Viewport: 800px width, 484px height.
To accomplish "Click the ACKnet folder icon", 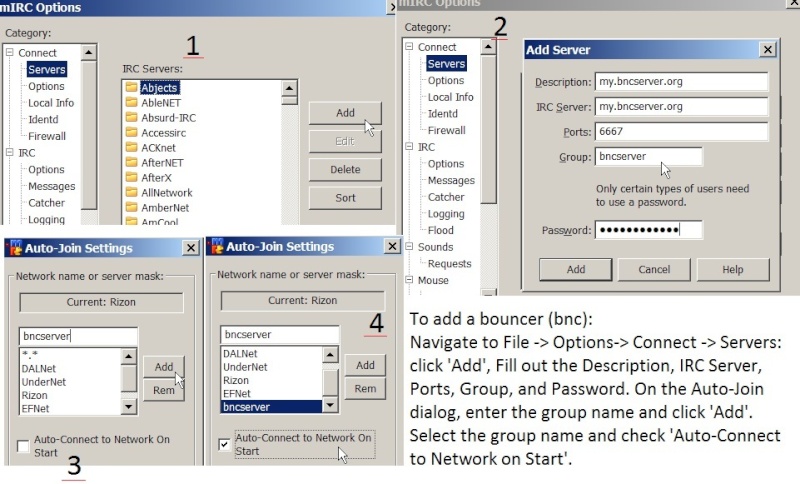I will [132, 147].
